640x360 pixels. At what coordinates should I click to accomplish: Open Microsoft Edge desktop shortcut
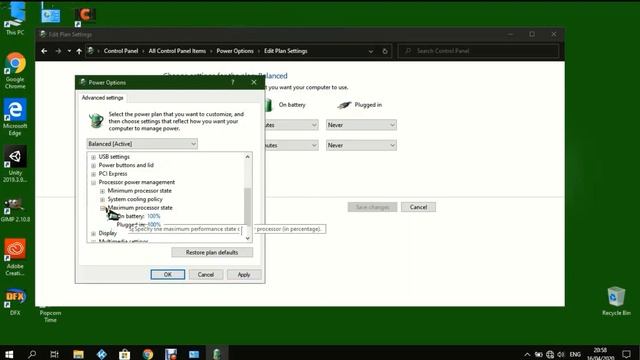15,117
